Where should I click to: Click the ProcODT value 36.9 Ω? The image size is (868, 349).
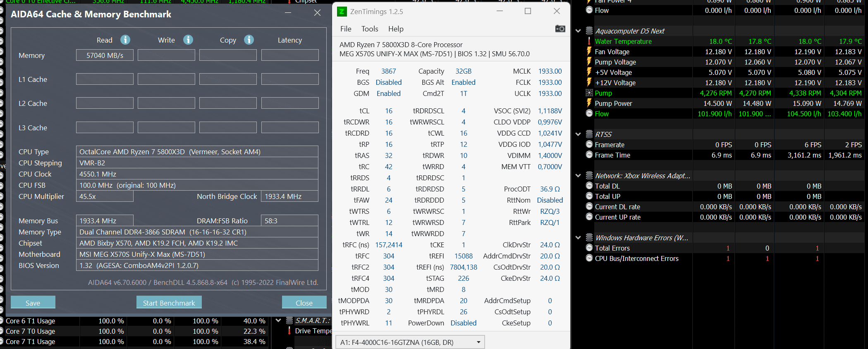pyautogui.click(x=550, y=189)
